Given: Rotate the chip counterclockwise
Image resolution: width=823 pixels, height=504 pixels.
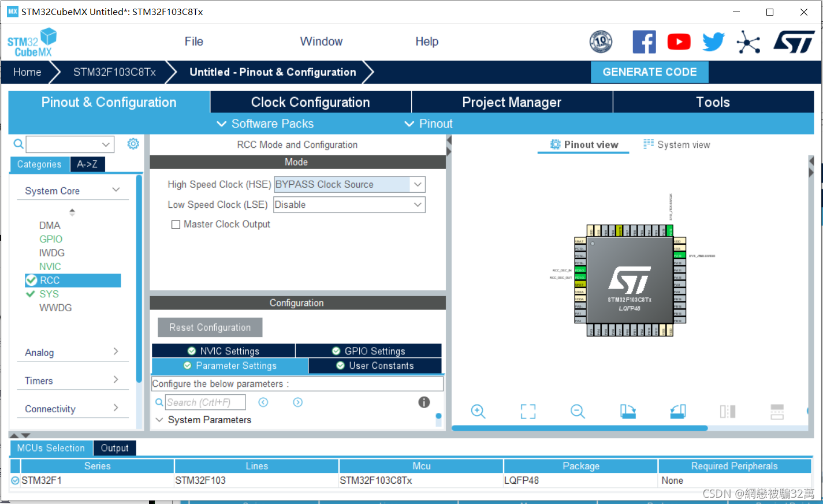Looking at the screenshot, I should (x=678, y=411).
